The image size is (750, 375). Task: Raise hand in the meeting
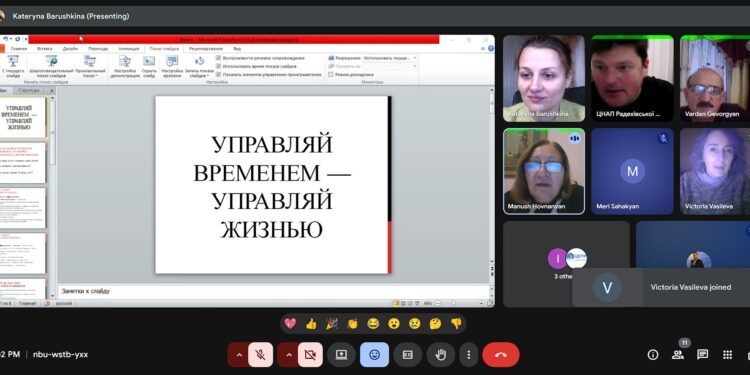point(441,354)
